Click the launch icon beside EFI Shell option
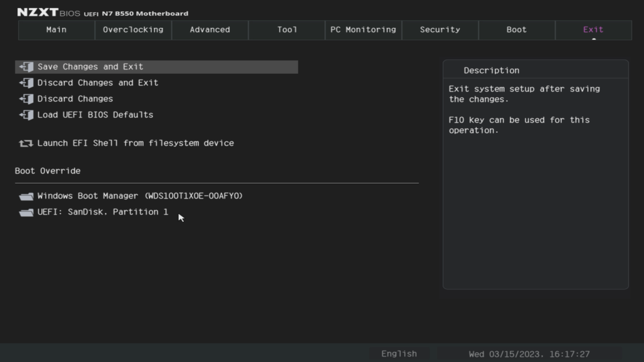 [x=26, y=143]
